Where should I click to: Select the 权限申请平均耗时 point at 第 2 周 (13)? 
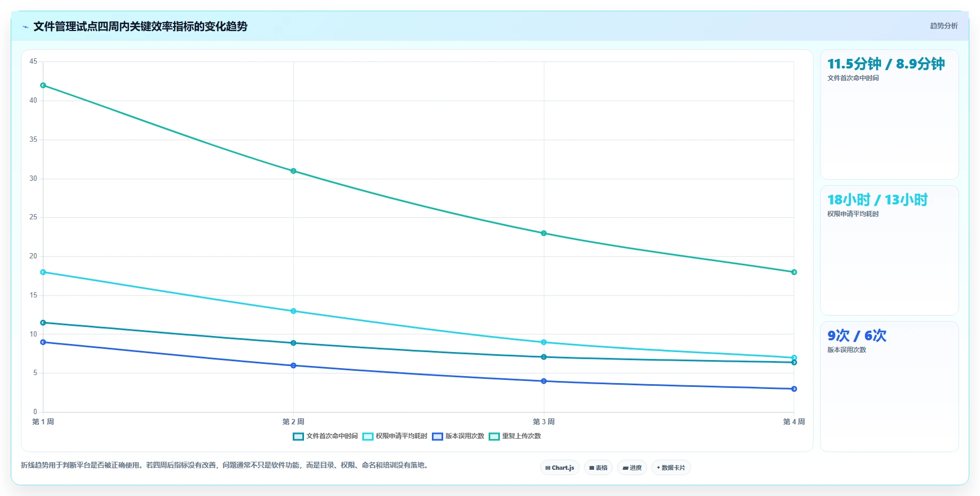pos(293,311)
